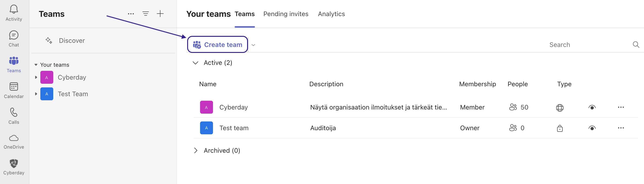Screen dimensions: 644x184
Task: Open the Calendar app
Action: click(14, 90)
